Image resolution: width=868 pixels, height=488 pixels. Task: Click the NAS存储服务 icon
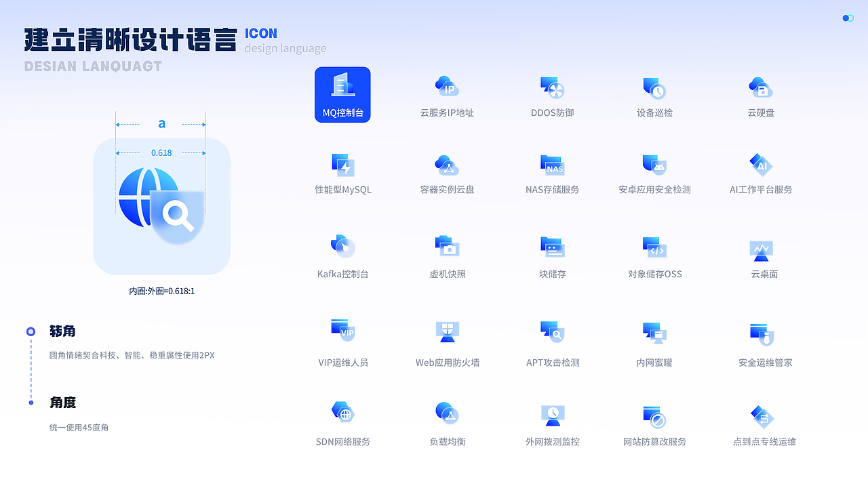pos(552,164)
